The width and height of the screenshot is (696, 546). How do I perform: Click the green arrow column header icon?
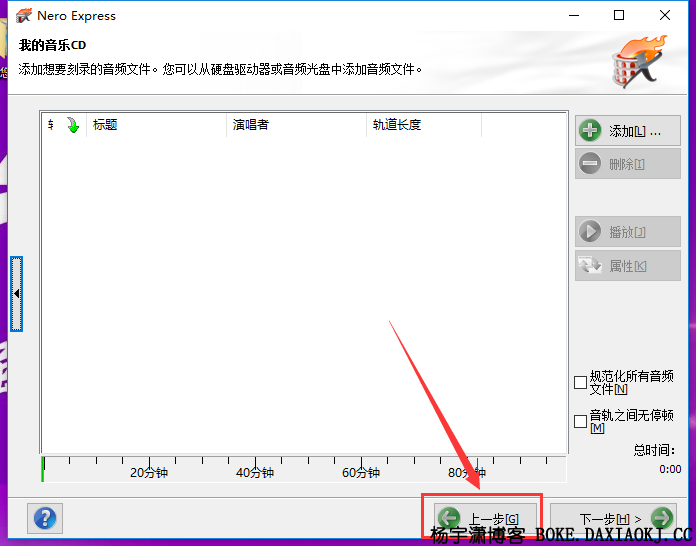(73, 125)
